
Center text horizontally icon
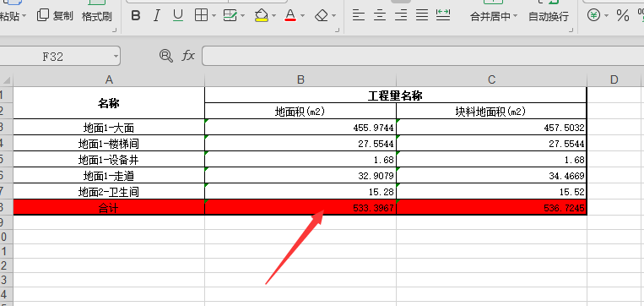(380, 15)
